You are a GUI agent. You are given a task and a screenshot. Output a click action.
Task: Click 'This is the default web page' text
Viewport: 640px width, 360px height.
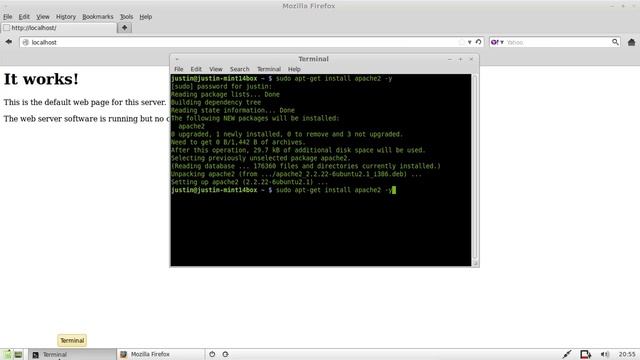click(85, 102)
